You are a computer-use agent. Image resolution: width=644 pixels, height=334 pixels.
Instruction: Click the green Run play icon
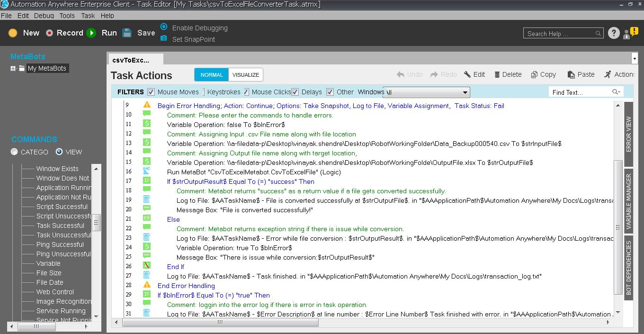point(91,33)
